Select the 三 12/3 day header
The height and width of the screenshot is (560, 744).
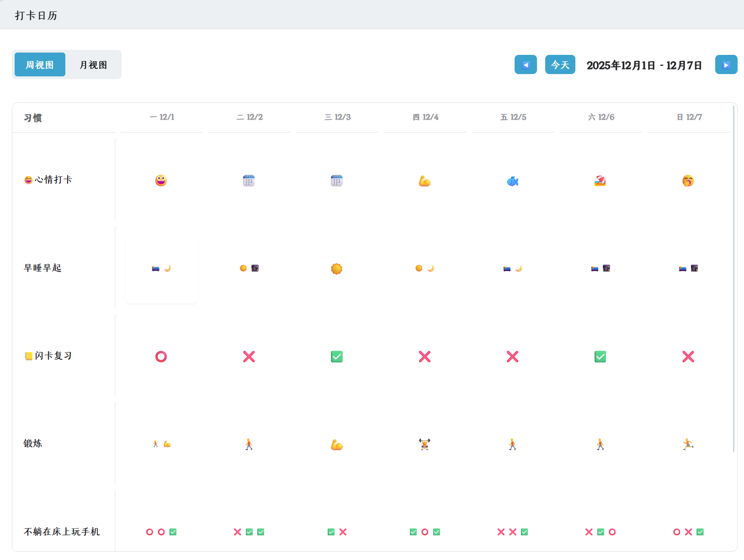(x=337, y=117)
